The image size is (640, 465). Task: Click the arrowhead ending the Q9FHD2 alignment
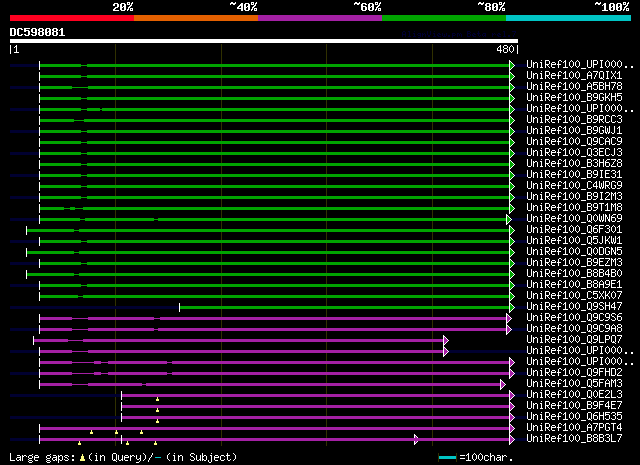pyautogui.click(x=512, y=374)
